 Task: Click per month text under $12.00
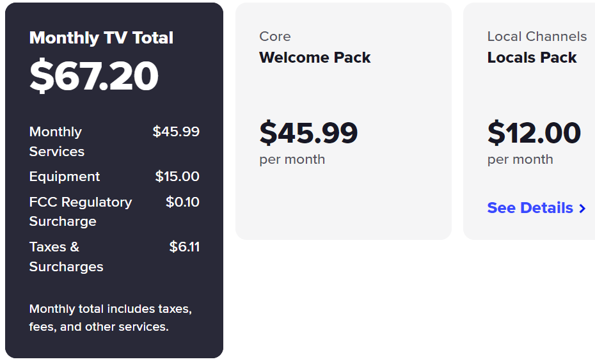(520, 159)
